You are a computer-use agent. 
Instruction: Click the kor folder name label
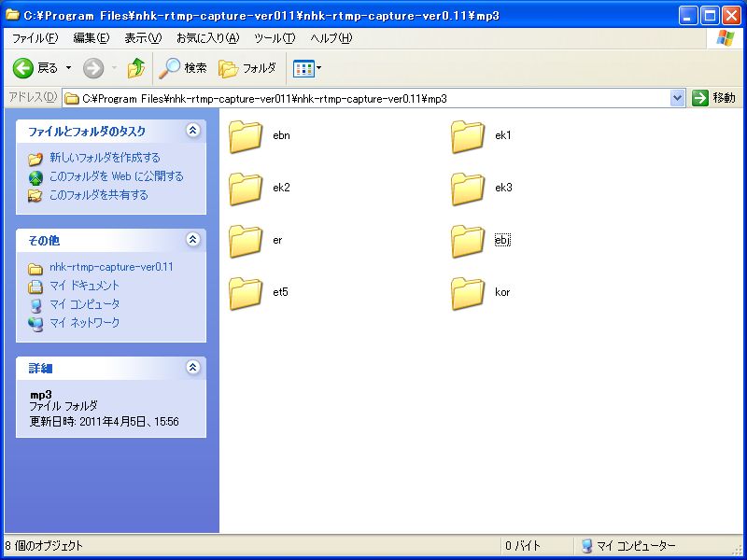click(x=502, y=292)
